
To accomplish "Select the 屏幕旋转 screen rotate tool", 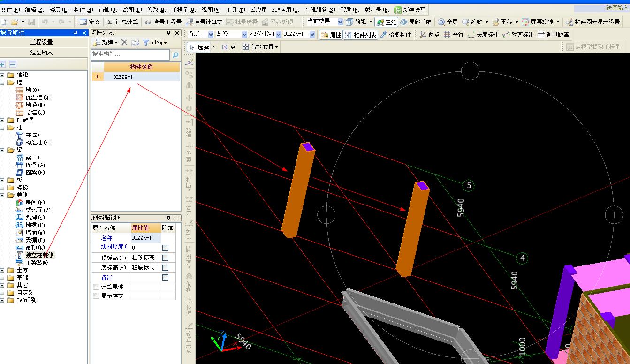I will pos(537,22).
